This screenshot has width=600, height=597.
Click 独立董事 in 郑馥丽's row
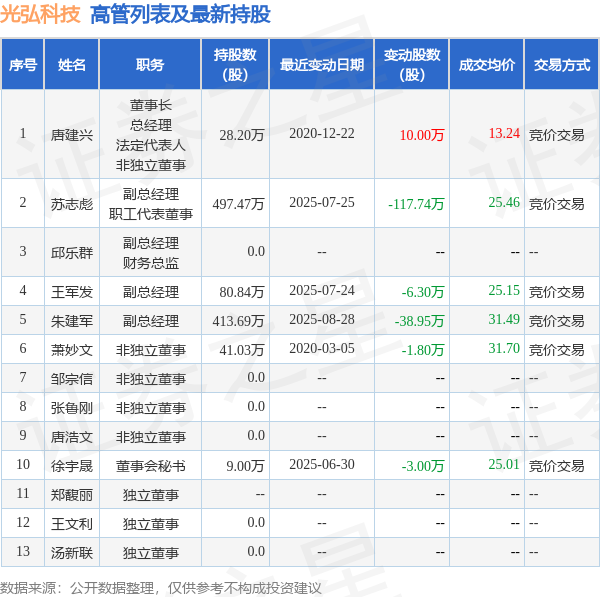point(150,495)
